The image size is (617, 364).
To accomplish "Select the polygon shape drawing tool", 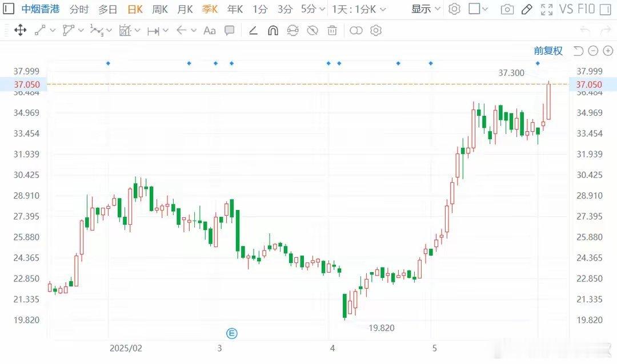I will pyautogui.click(x=69, y=30).
